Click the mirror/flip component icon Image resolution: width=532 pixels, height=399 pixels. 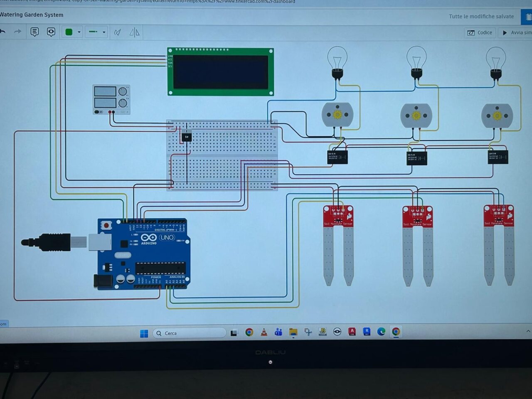tap(134, 32)
